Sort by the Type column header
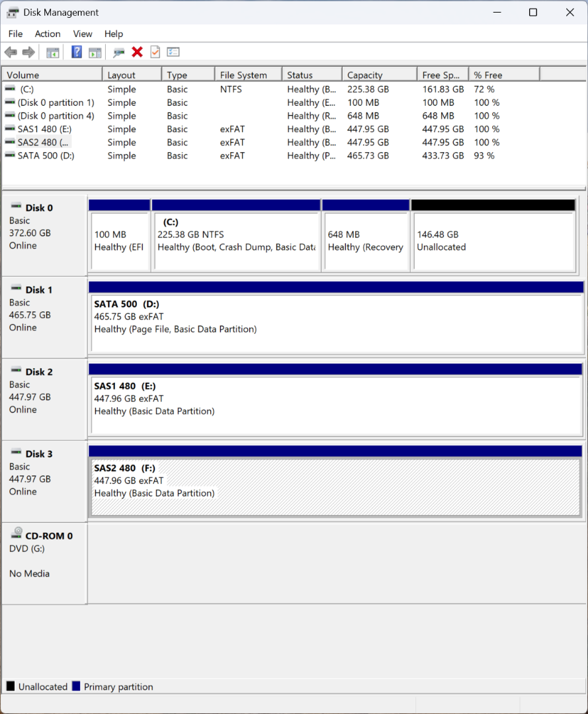This screenshot has height=714, width=588. click(188, 75)
